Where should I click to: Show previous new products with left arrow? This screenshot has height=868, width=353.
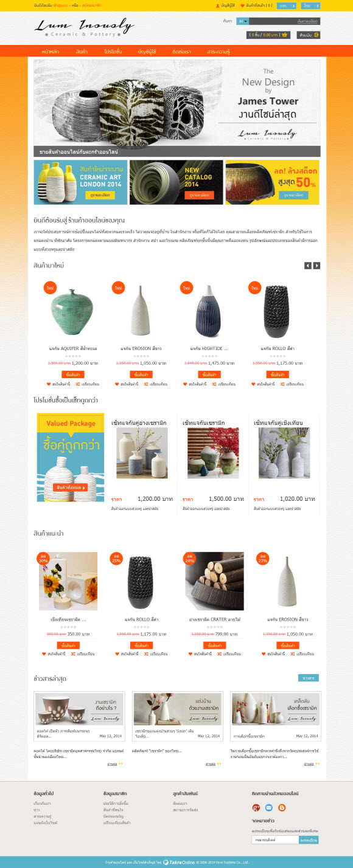(308, 266)
